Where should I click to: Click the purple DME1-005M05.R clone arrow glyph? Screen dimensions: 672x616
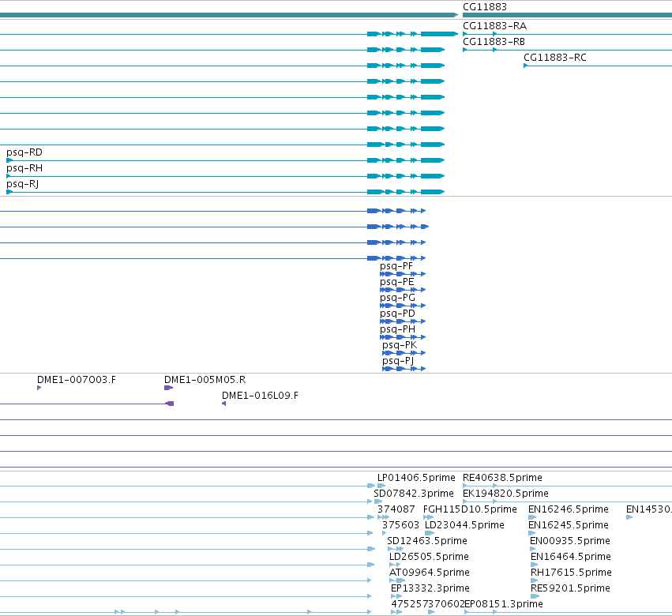point(168,388)
